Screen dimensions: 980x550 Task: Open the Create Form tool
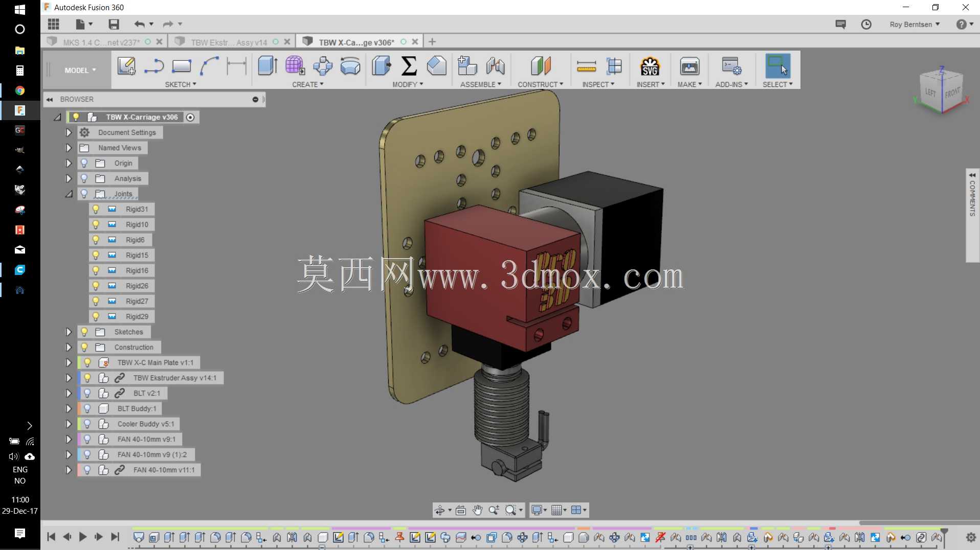tap(295, 66)
